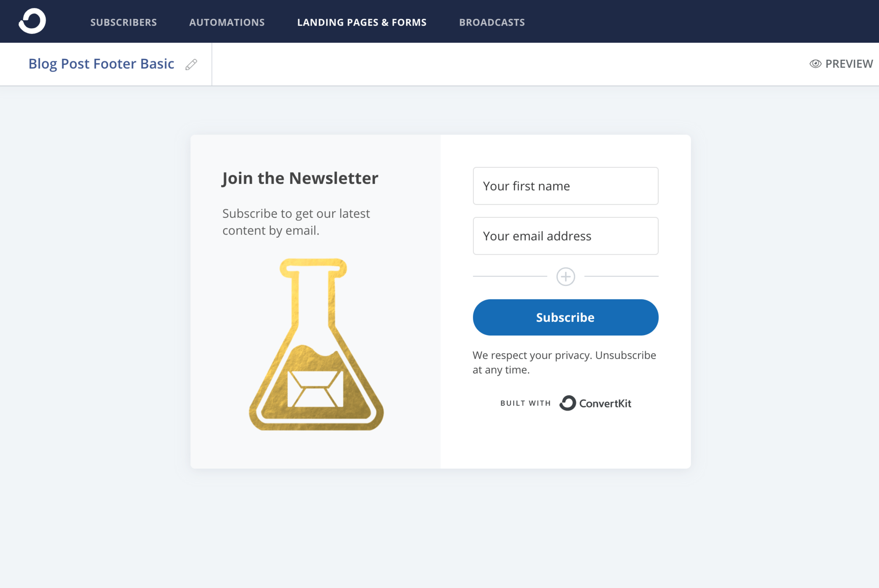Screen dimensions: 879x588
Task: Click the ConvertKit circular badge icon
Action: click(567, 403)
